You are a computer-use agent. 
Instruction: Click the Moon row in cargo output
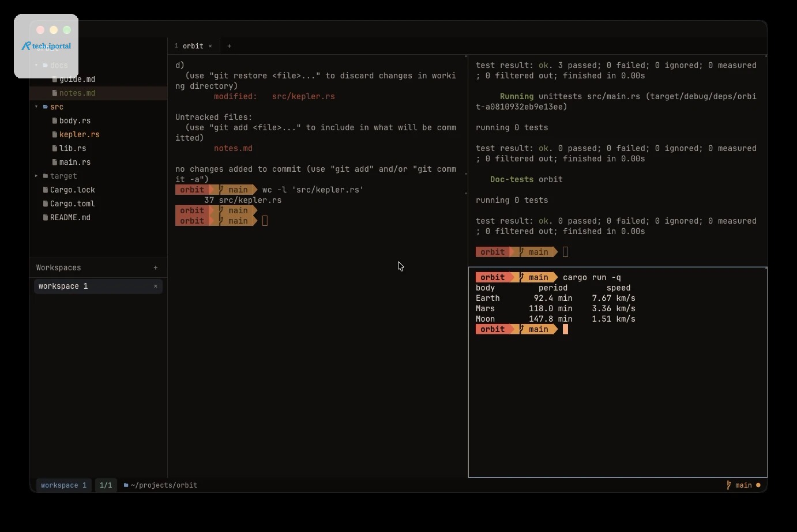point(555,319)
